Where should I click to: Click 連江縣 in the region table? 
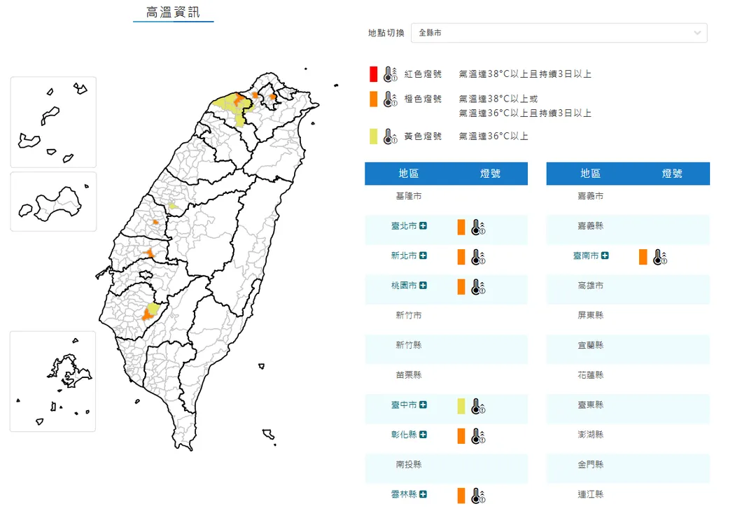(590, 494)
